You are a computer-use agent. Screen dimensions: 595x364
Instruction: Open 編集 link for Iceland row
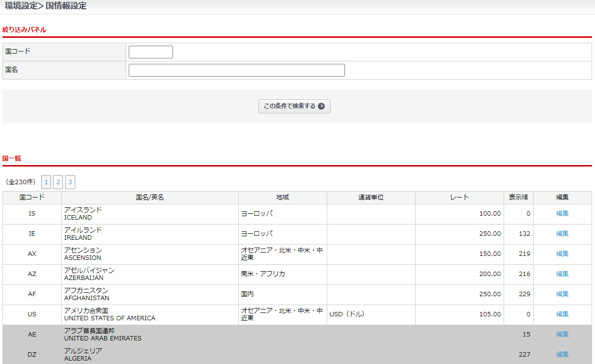point(562,214)
